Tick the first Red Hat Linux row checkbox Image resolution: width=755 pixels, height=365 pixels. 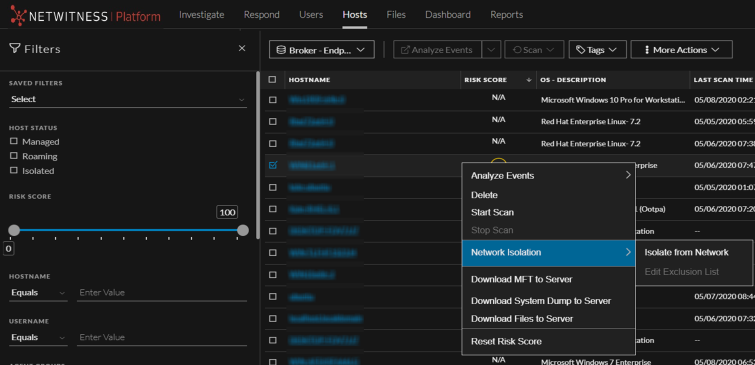tap(273, 121)
